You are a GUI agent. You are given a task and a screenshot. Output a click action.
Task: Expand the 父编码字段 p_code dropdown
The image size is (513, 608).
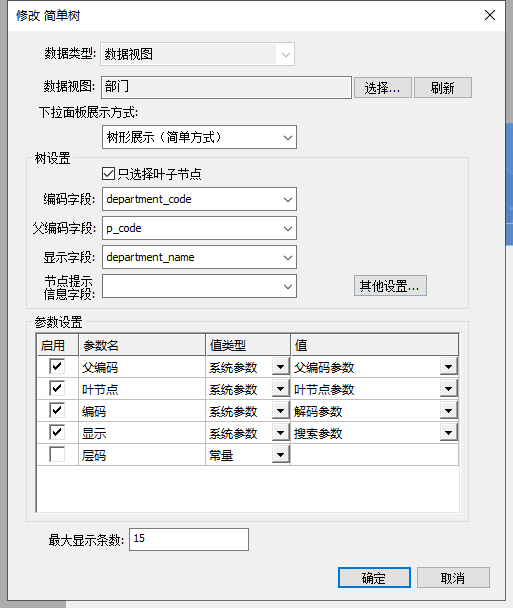[x=288, y=228]
